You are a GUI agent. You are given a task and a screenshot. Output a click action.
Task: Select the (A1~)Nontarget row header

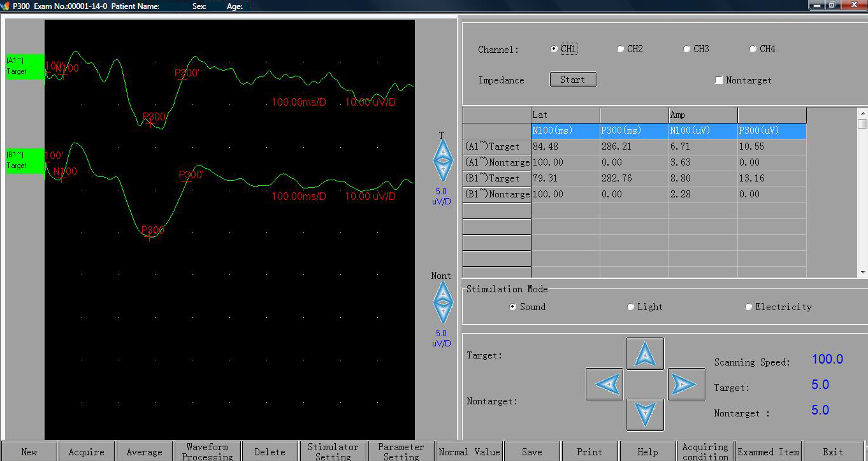pos(497,162)
